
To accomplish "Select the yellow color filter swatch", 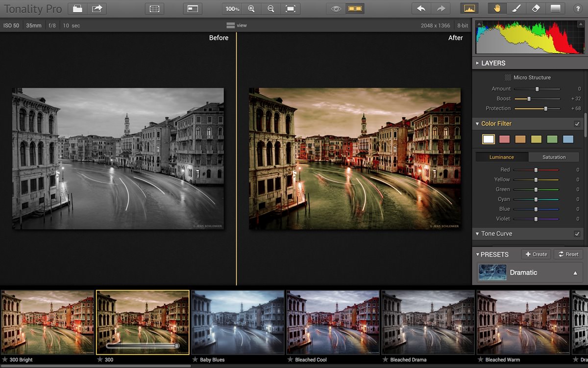I will [x=537, y=139].
